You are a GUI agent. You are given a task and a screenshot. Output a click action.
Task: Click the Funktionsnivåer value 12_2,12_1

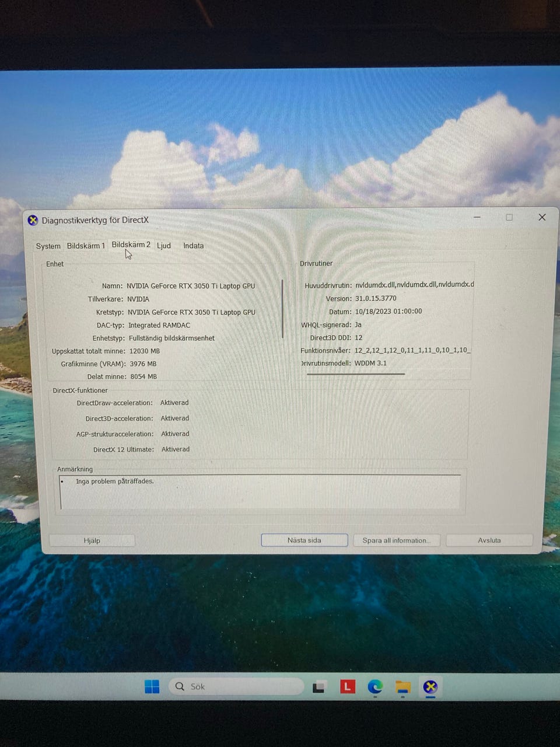pyautogui.click(x=412, y=350)
